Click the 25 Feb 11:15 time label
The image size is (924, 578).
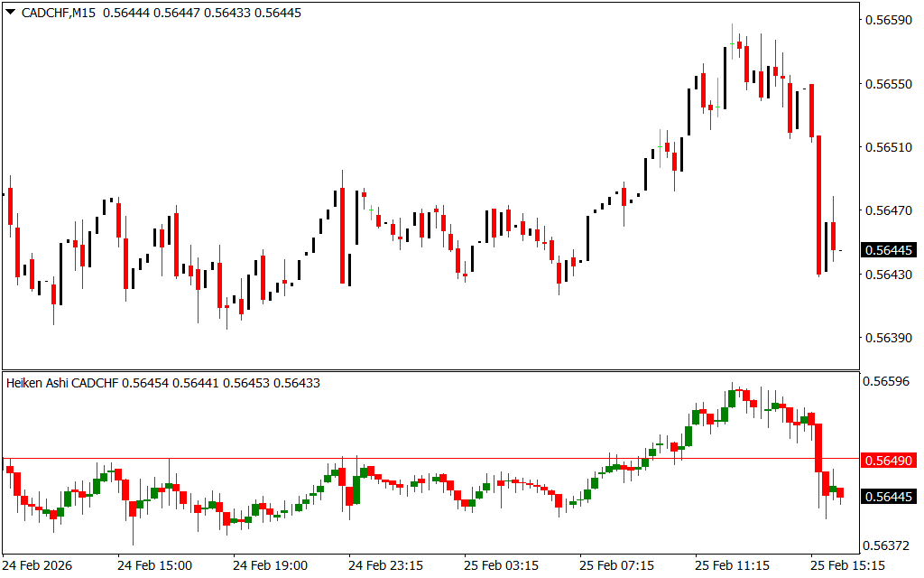tap(732, 565)
